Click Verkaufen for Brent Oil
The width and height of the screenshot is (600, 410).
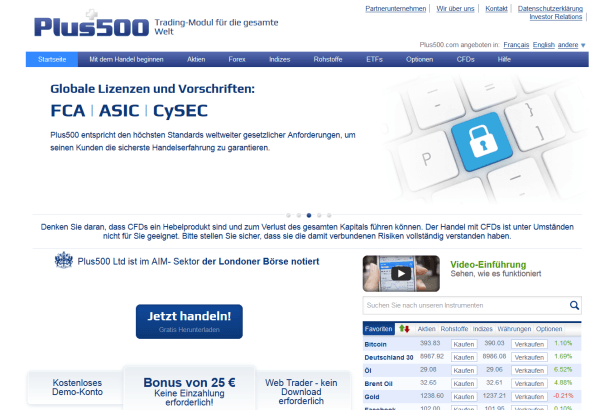click(x=529, y=383)
